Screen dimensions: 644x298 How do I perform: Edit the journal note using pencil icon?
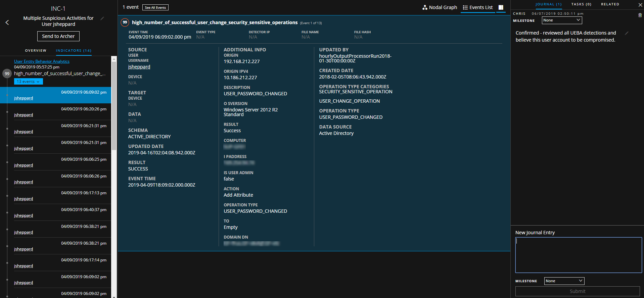coord(627,33)
